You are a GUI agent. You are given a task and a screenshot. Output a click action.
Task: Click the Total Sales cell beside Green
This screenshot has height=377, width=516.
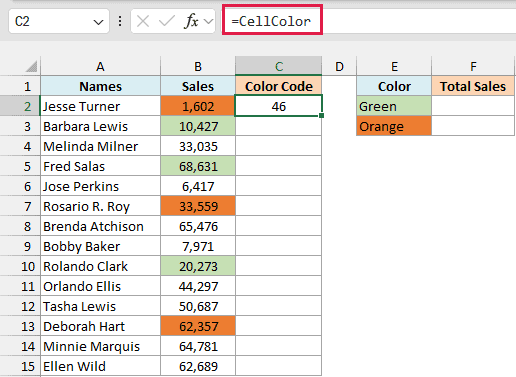point(473,106)
